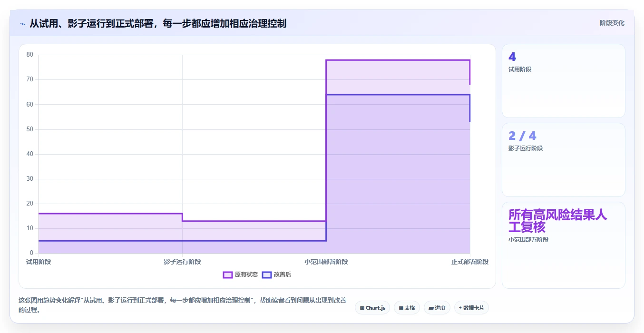Viewport: 644px width, 333px height.
Task: Click the lightning icon beside the title
Action: click(22, 23)
